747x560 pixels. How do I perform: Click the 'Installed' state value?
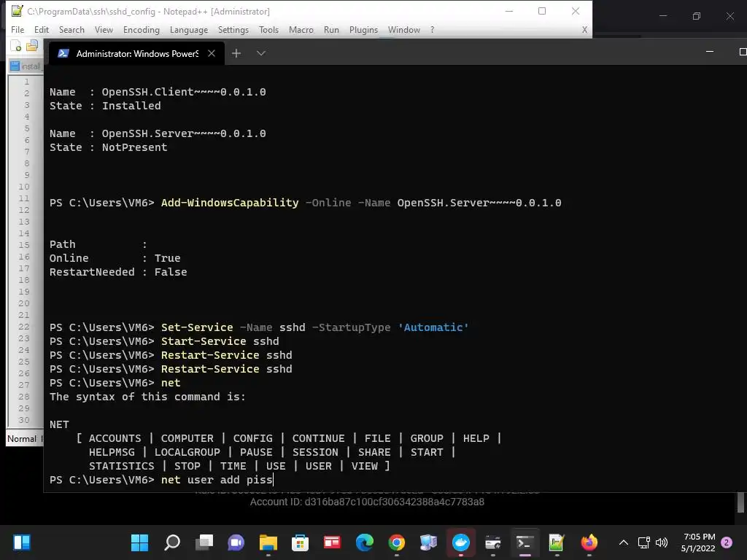(x=131, y=106)
